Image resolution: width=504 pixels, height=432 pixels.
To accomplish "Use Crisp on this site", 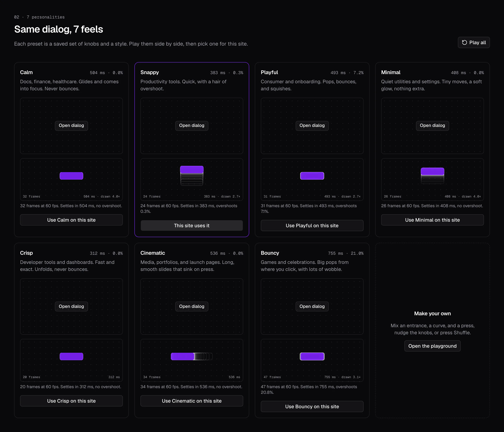I will [71, 401].
